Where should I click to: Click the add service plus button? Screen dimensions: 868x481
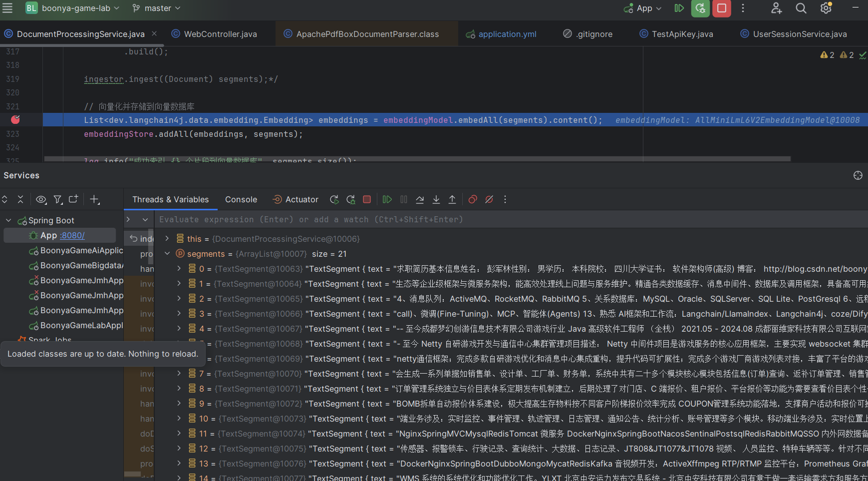pyautogui.click(x=94, y=199)
